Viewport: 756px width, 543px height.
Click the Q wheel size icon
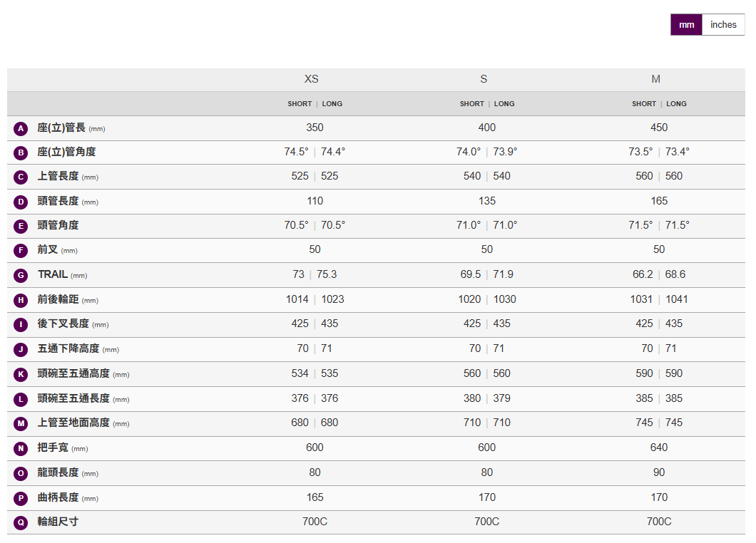tap(21, 522)
